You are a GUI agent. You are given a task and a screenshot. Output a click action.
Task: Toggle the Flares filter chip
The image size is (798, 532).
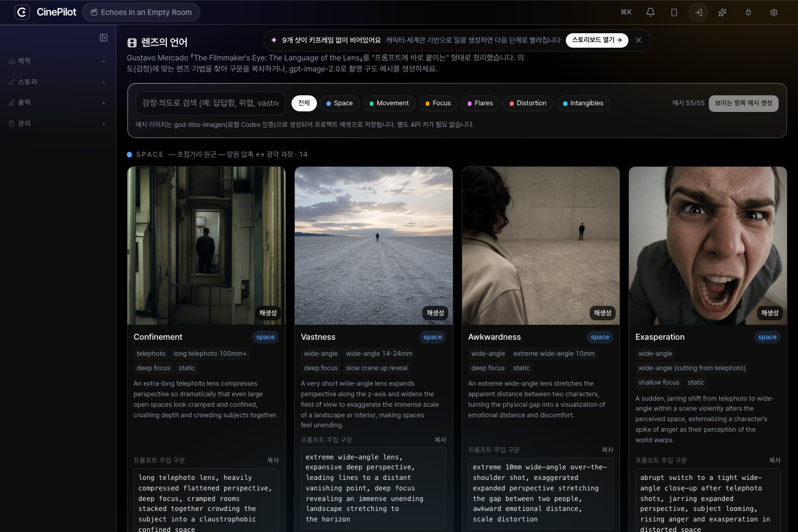point(480,103)
